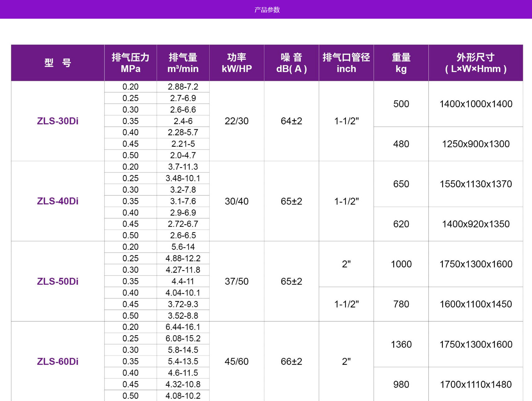Select the 37/50 power cell
The height and width of the screenshot is (401, 532).
click(x=237, y=281)
